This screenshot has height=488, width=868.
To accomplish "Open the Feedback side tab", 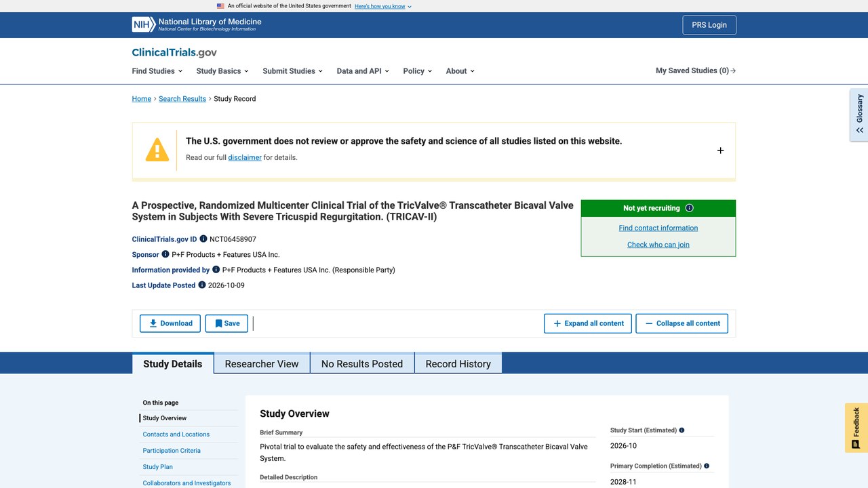I will pos(856,428).
